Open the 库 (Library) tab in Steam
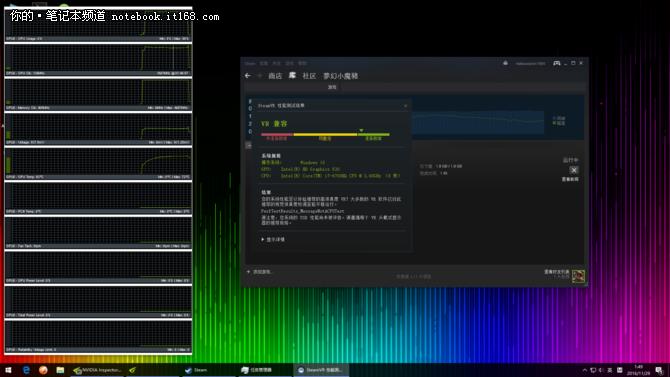The height and width of the screenshot is (377, 670). [292, 76]
